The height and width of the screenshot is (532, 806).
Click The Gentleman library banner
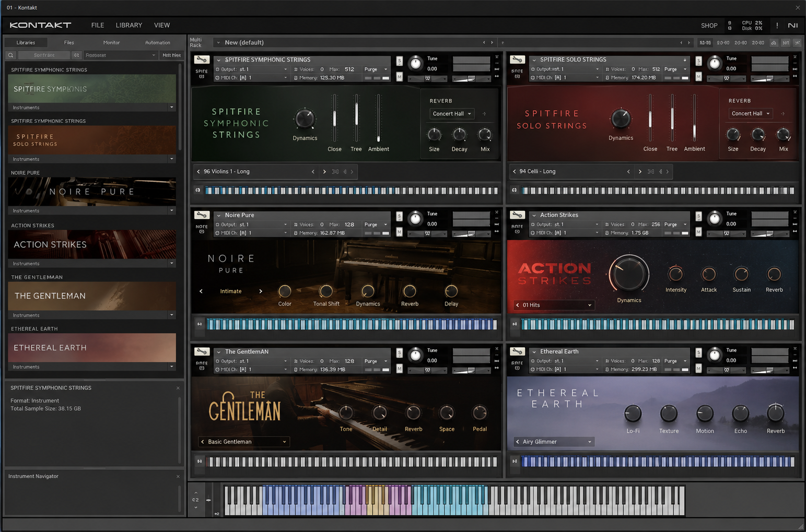pos(92,296)
